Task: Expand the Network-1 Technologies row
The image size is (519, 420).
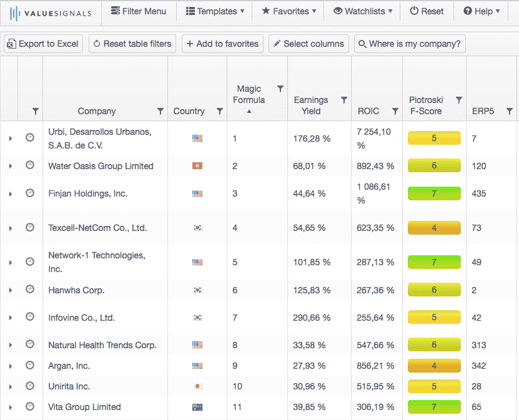Action: tap(10, 263)
